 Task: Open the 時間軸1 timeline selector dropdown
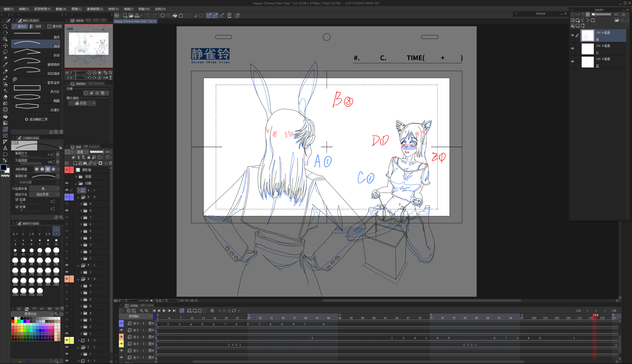(136, 316)
